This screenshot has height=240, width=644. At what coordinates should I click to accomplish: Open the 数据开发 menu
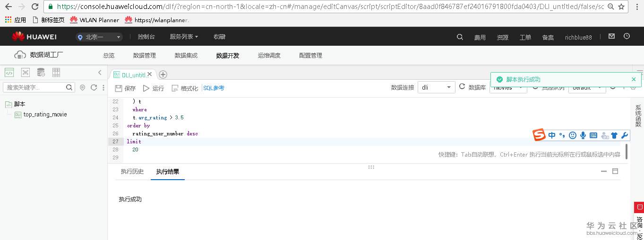point(228,55)
